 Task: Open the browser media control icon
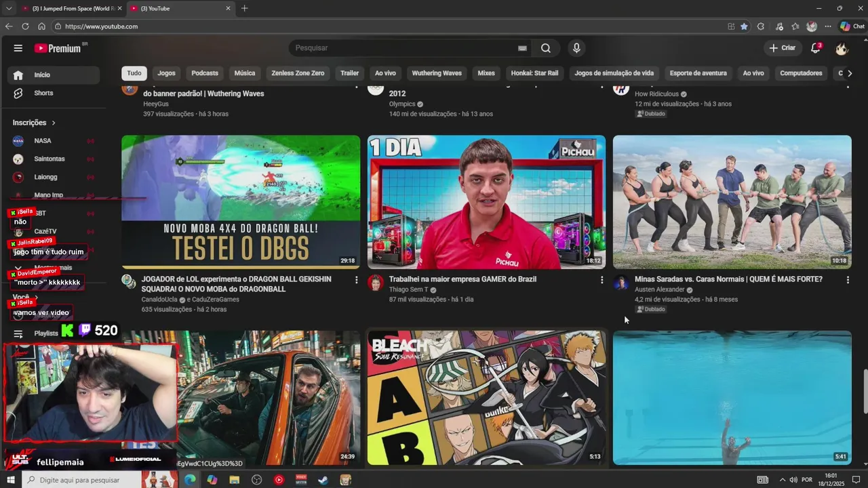(778, 26)
